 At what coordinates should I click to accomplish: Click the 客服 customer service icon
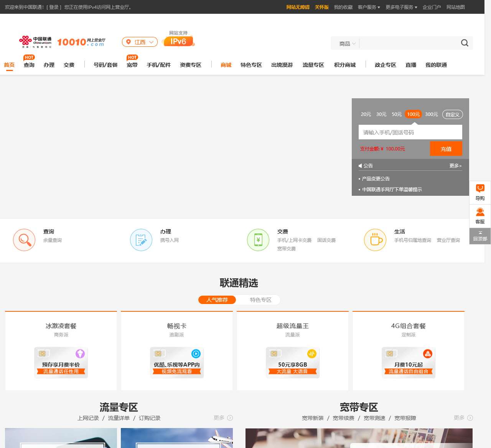480,216
